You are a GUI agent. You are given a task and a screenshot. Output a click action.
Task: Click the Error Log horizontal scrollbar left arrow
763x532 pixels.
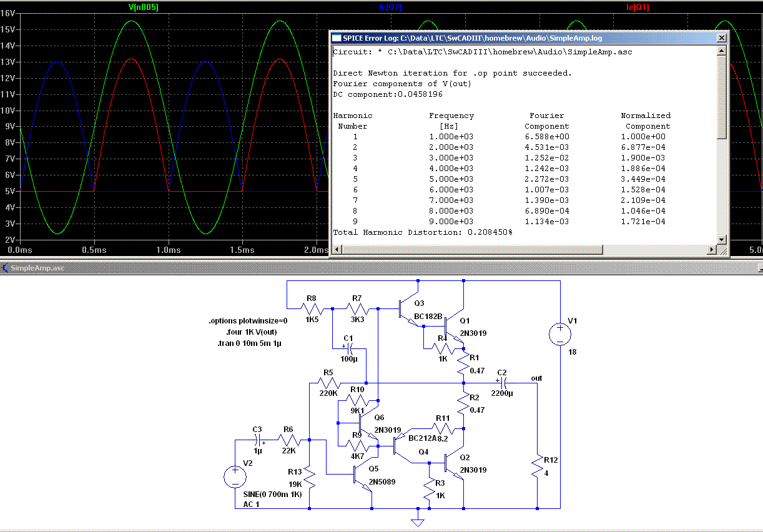pos(338,250)
